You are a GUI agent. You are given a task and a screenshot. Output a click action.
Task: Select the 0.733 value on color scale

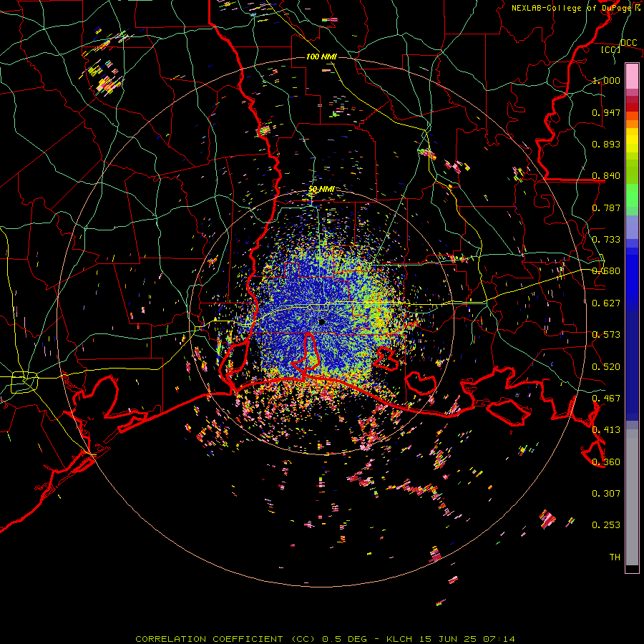tap(606, 240)
